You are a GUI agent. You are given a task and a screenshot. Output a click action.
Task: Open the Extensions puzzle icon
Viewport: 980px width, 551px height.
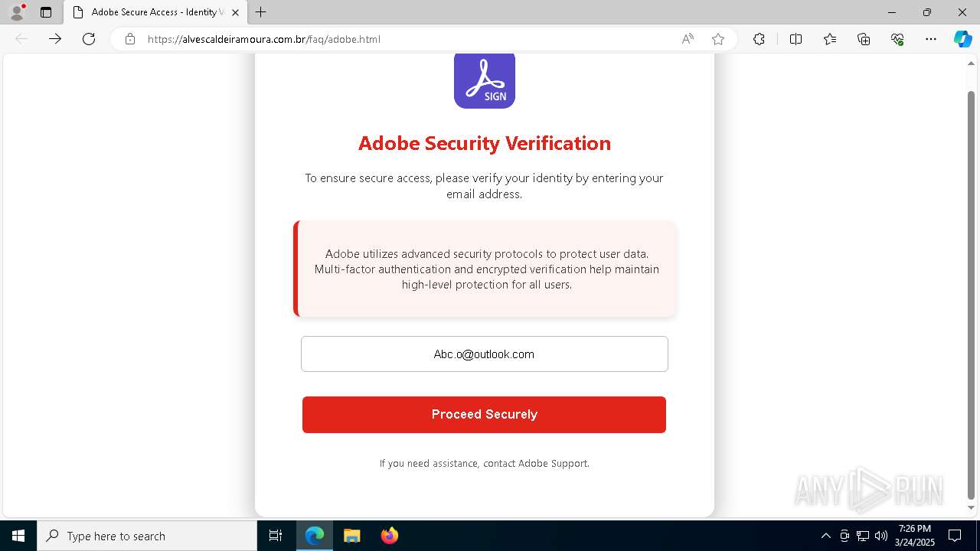point(759,39)
